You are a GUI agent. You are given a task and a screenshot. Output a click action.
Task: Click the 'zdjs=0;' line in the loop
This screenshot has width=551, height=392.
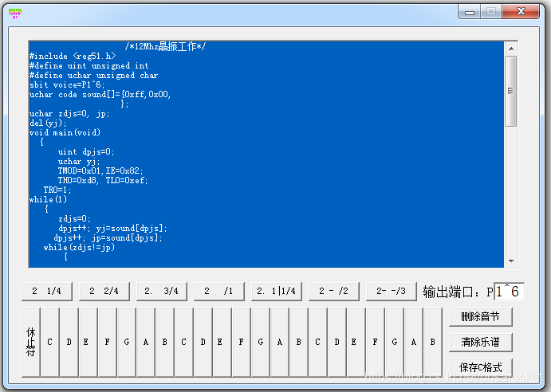tap(74, 219)
